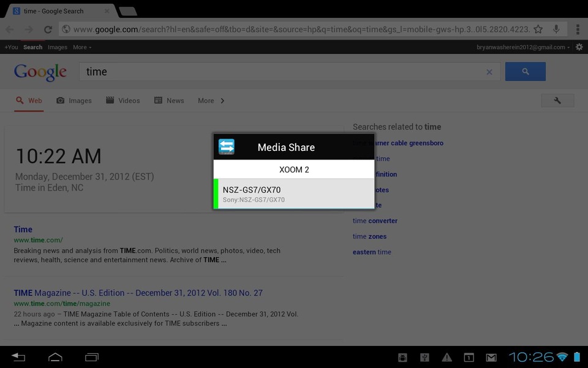Viewport: 588px width, 368px height.
Task: Switch to the Videos results tab
Action: pyautogui.click(x=123, y=101)
